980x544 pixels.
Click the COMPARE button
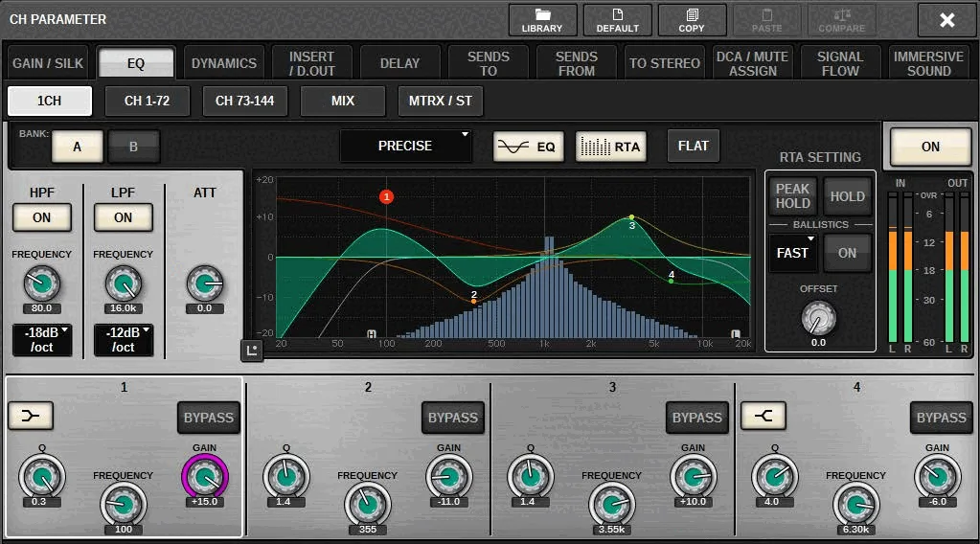[842, 20]
